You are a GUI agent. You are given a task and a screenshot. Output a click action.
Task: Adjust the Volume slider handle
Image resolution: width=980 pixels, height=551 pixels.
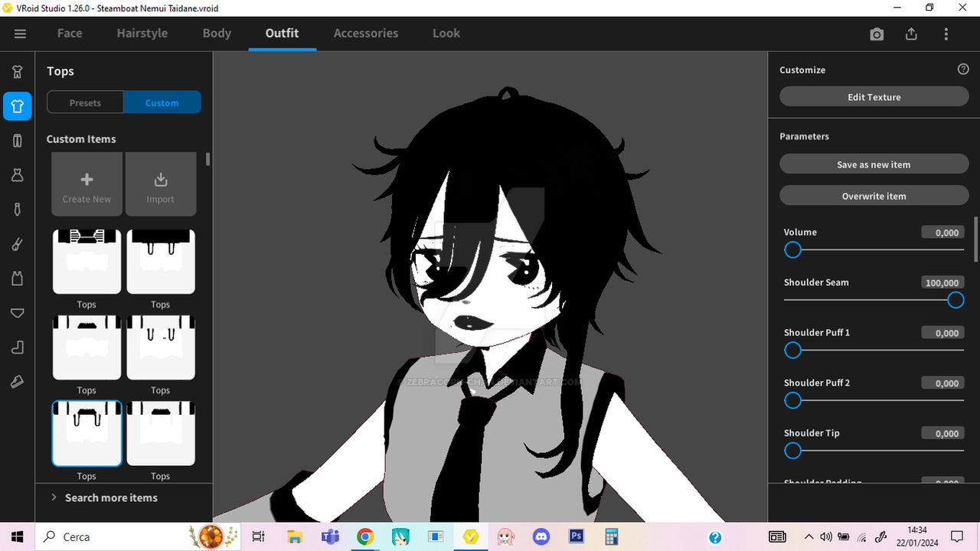(793, 250)
